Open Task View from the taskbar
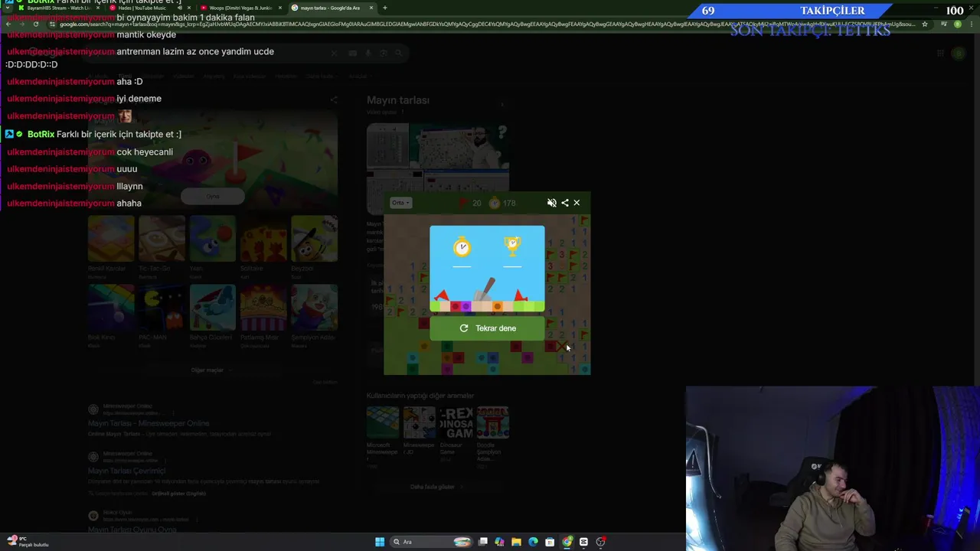The height and width of the screenshot is (551, 980). (483, 542)
